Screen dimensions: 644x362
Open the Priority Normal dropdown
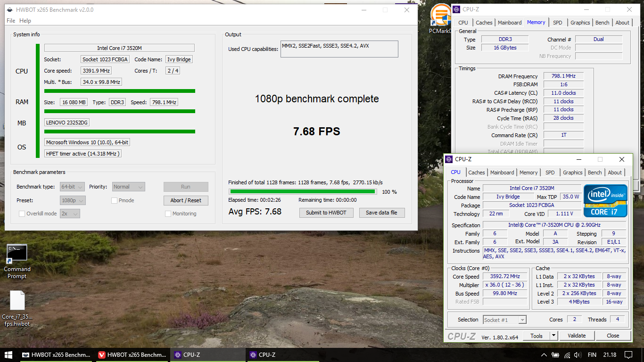coord(129,187)
